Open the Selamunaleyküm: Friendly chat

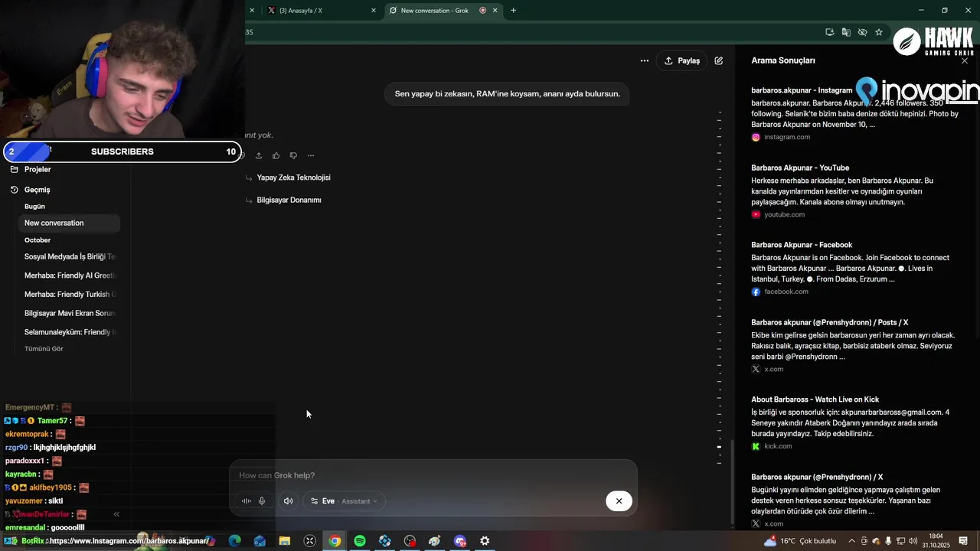[69, 332]
